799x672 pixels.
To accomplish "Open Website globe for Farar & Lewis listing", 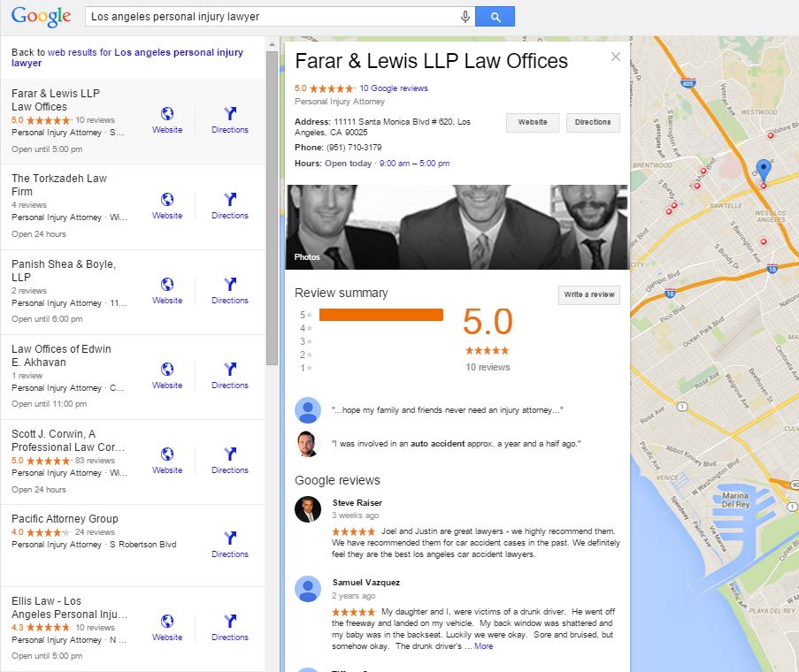I will pyautogui.click(x=167, y=113).
